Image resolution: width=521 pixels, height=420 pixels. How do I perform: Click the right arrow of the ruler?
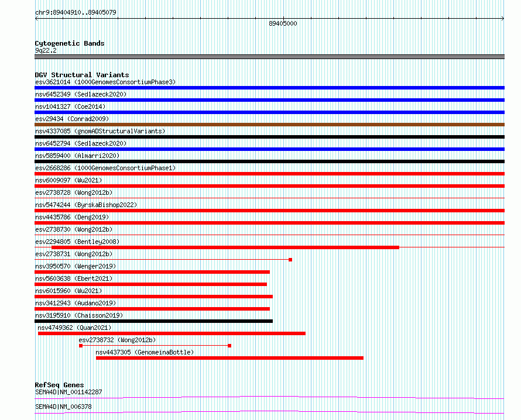pos(503,19)
